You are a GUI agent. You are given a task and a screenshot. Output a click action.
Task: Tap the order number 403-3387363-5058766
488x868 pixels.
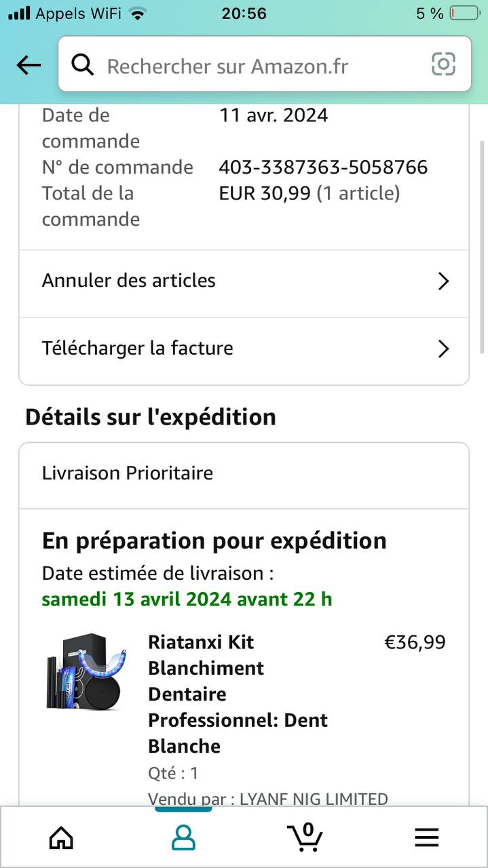pyautogui.click(x=323, y=167)
